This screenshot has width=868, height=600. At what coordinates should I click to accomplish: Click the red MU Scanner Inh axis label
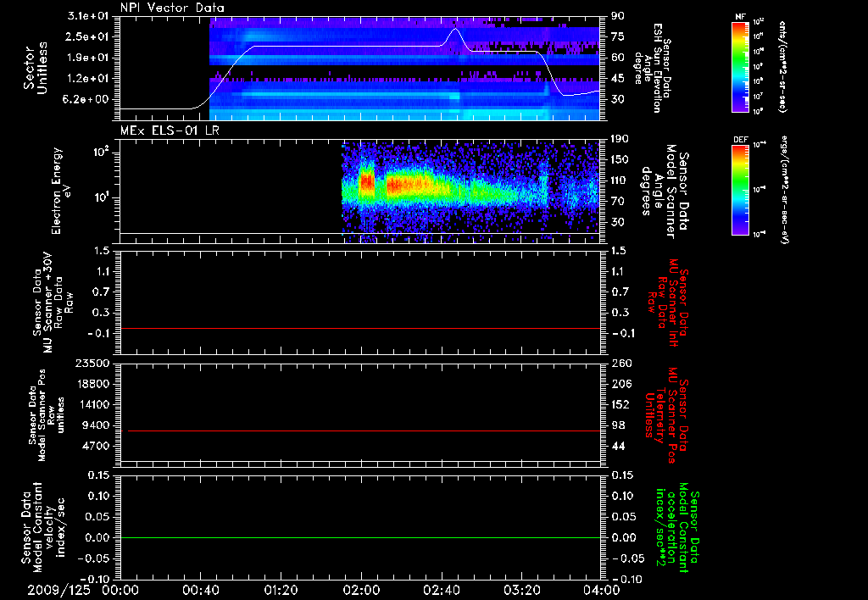coord(669,303)
